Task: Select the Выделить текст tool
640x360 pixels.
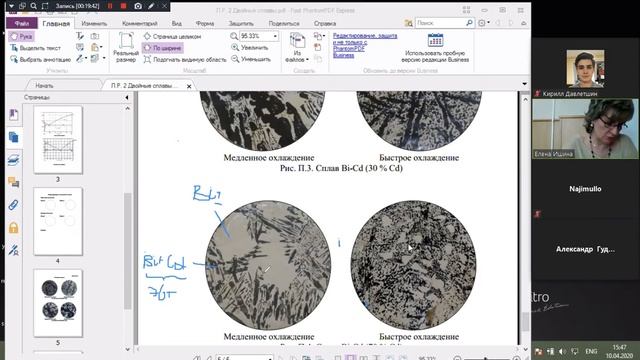Action: [36, 48]
